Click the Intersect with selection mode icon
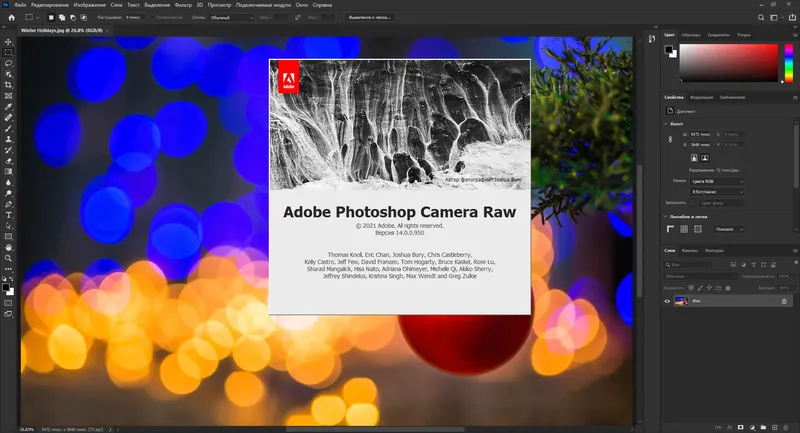This screenshot has width=800, height=433. click(84, 17)
